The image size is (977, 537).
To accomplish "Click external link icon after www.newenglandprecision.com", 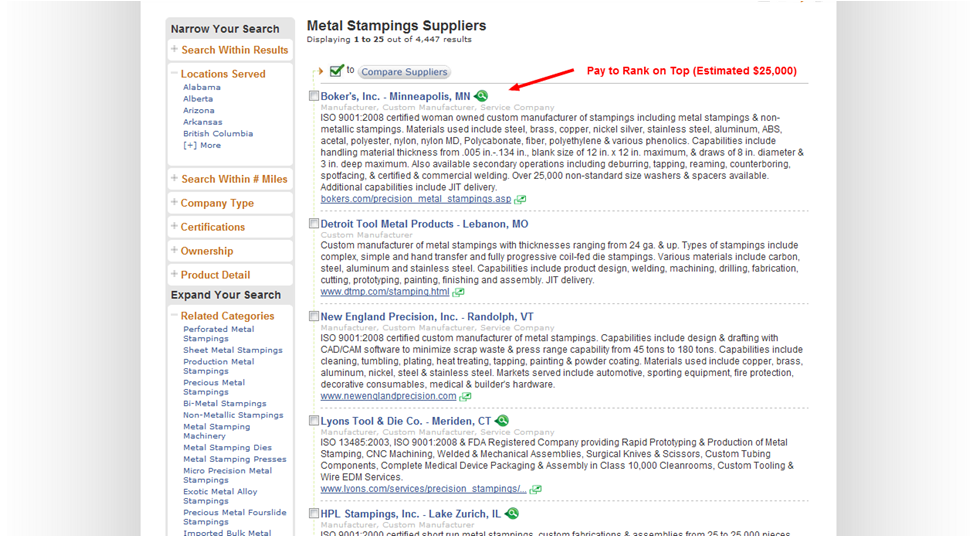I will click(x=465, y=396).
